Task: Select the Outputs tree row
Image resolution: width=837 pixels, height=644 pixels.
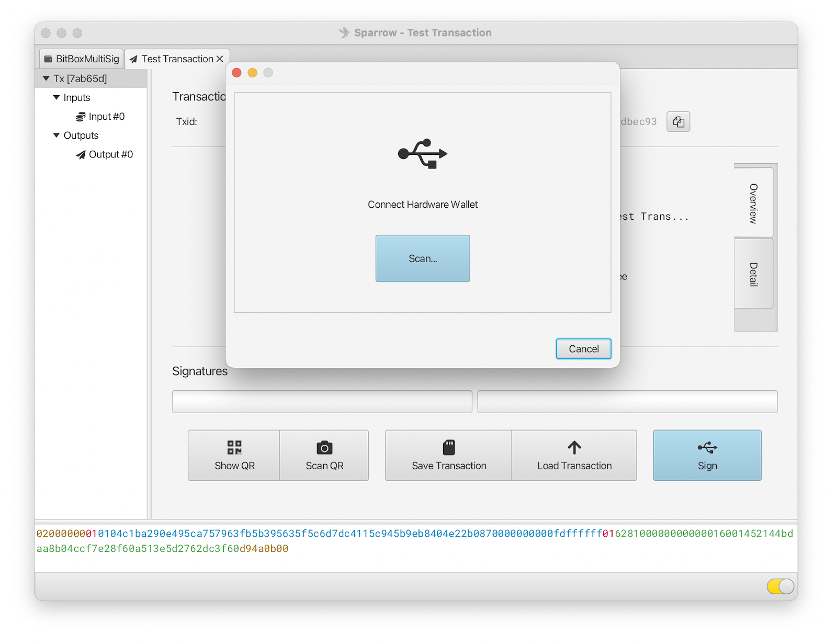Action: coord(91,135)
